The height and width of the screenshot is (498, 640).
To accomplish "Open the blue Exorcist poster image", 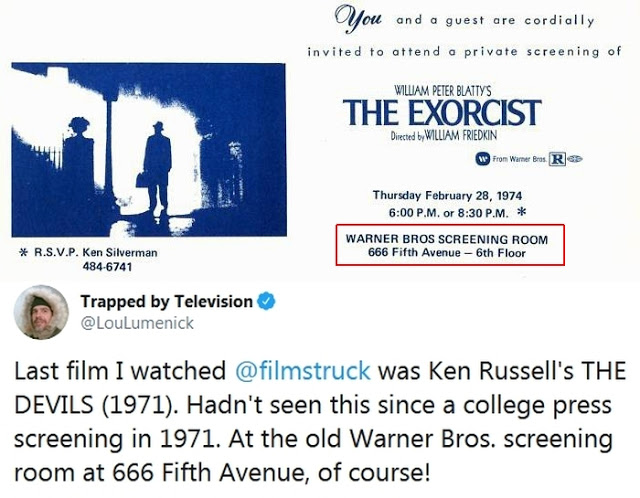I will click(x=149, y=150).
